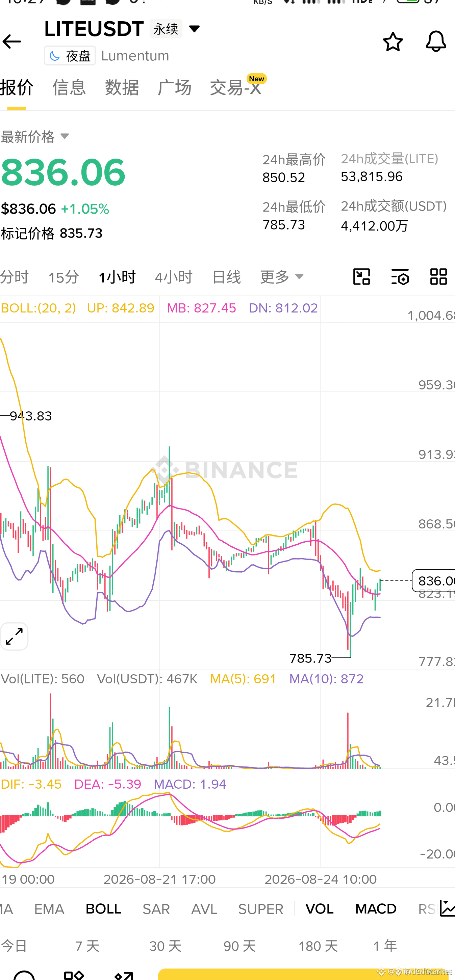Open 最新价格 price type dropdown
This screenshot has height=980, width=455.
coord(35,136)
